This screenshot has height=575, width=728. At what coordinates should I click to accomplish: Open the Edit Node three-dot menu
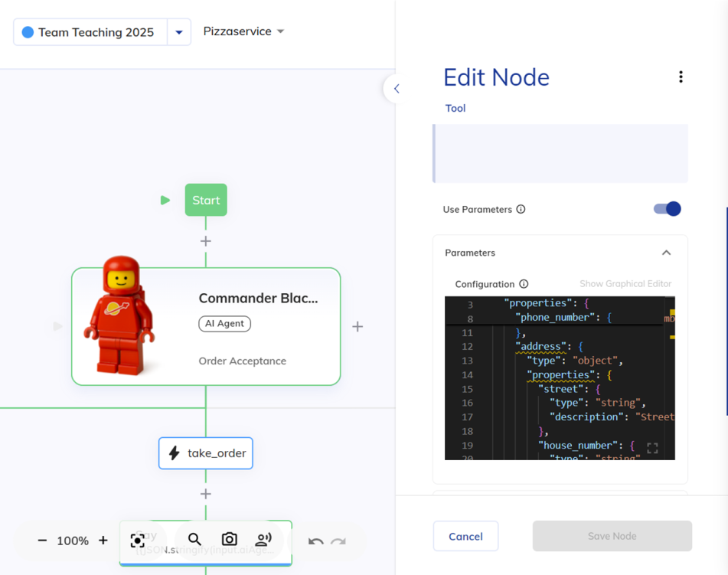tap(681, 77)
